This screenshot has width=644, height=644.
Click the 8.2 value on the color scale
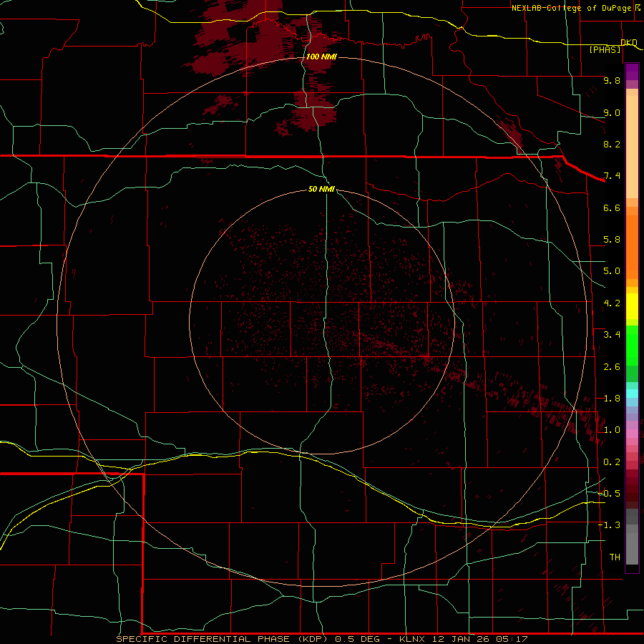coord(612,144)
